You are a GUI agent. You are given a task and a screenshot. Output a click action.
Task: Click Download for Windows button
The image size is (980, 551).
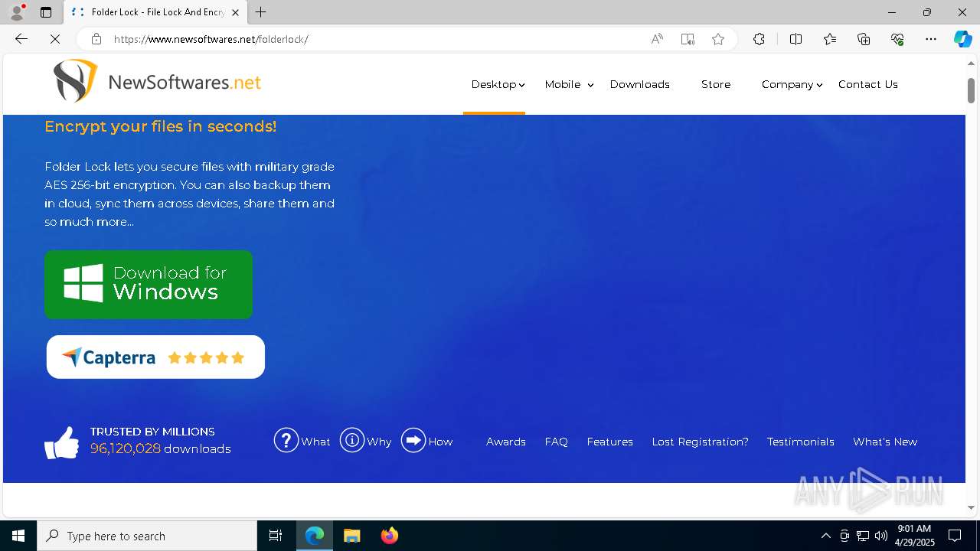pos(149,285)
